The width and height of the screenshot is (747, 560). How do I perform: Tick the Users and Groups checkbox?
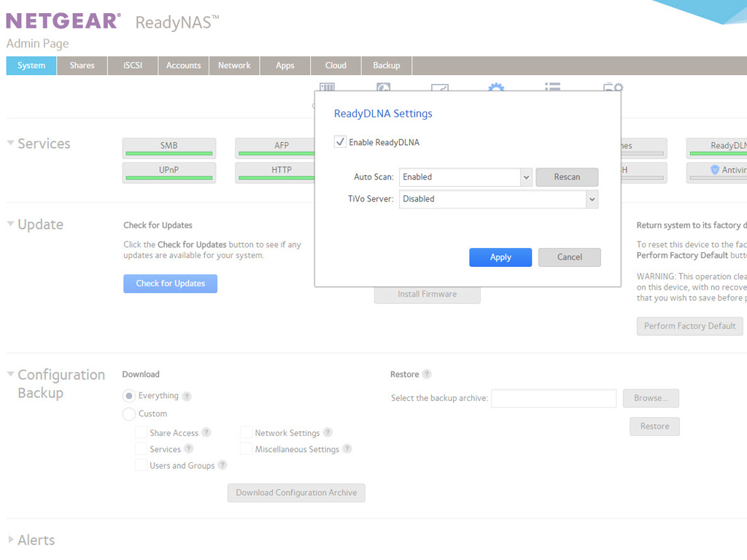coord(141,464)
